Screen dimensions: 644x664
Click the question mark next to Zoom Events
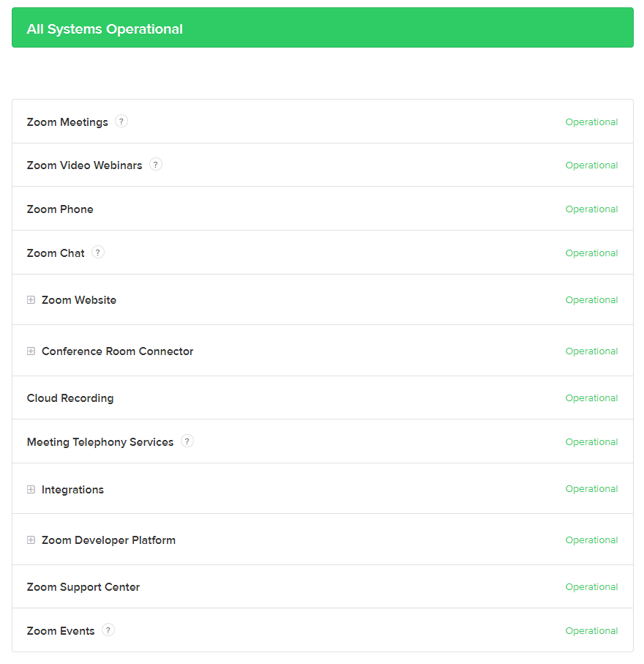tap(108, 630)
